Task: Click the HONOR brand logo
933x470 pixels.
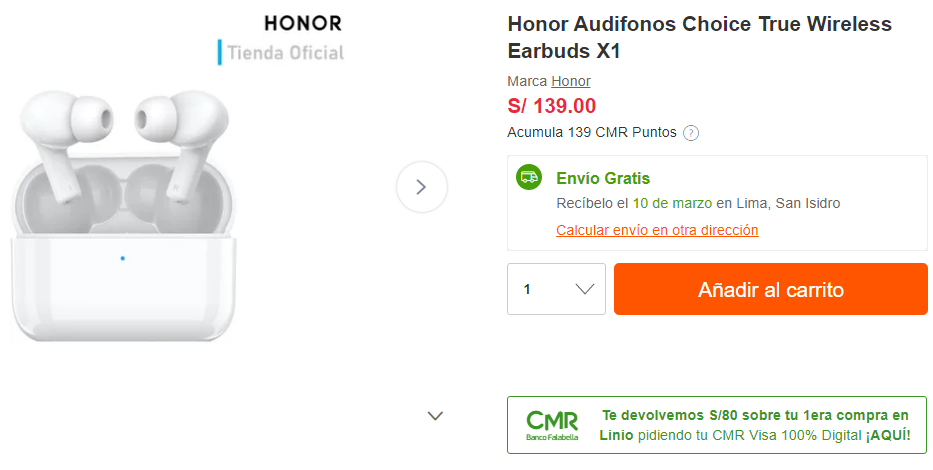Action: 303,22
